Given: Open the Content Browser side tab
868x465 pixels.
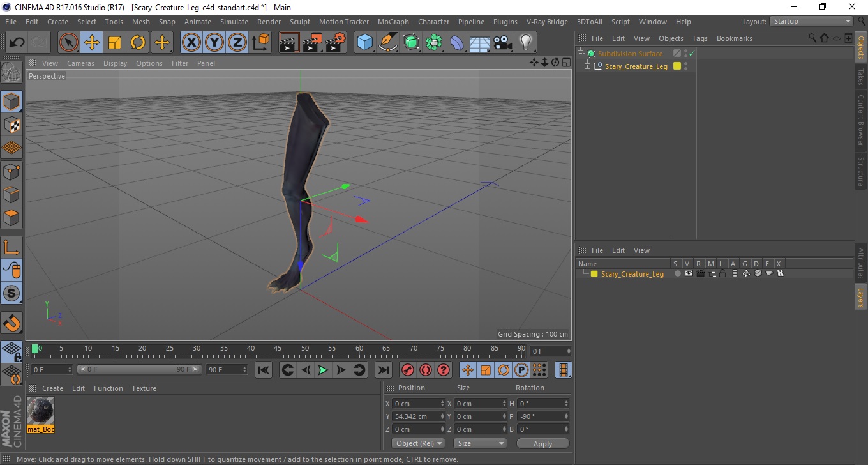Looking at the screenshot, I should (861, 121).
